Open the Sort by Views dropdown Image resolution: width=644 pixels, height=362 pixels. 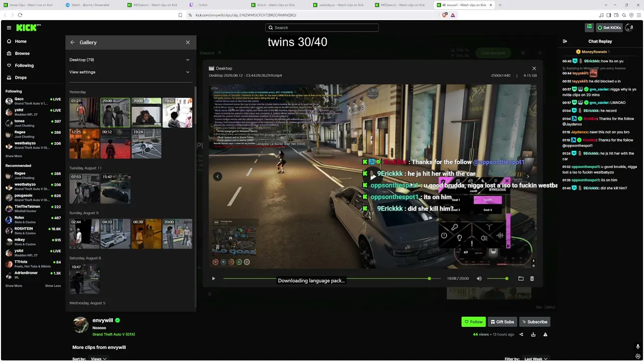pyautogui.click(x=98, y=359)
